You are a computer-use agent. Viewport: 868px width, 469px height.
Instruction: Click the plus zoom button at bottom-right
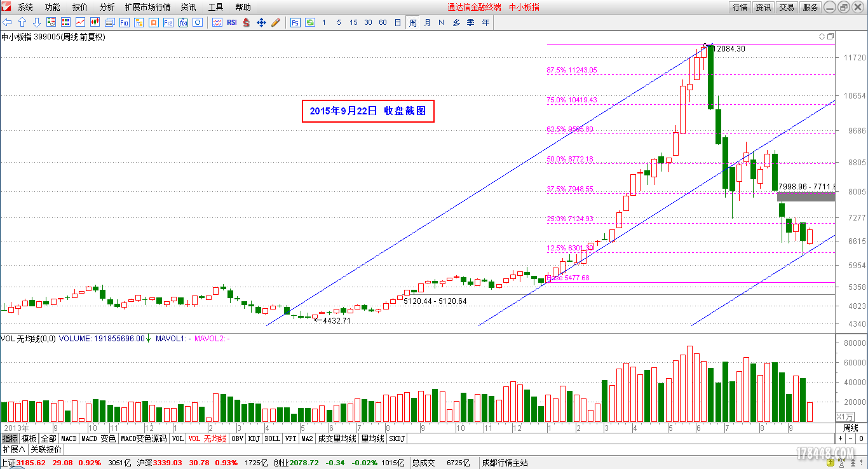click(x=839, y=438)
